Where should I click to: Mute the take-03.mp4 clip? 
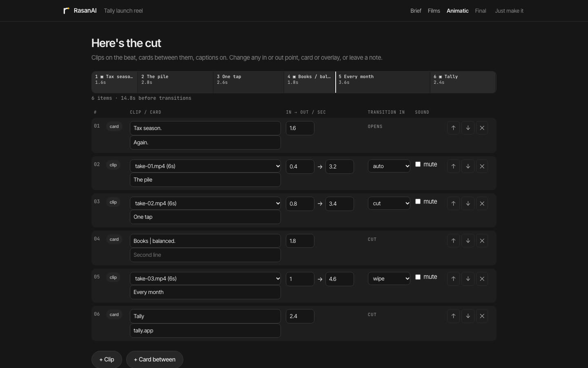418,277
